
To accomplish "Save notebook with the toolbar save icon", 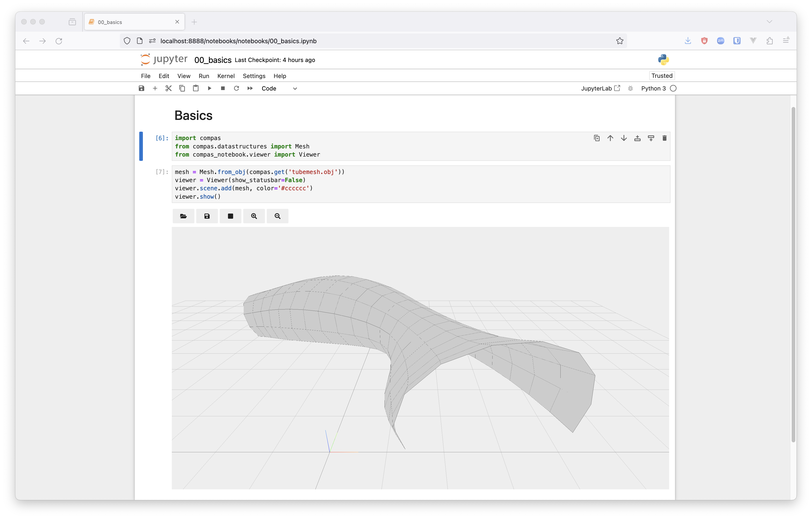I will point(141,88).
